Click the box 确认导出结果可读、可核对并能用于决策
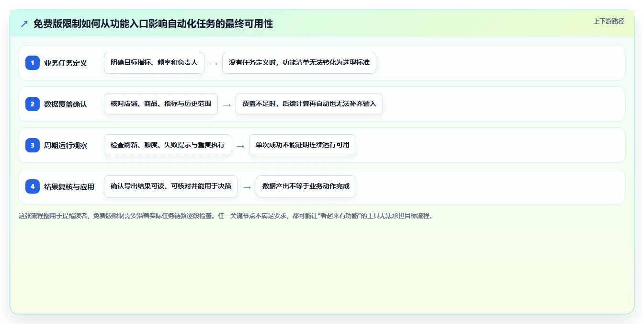Viewport: 644px width, 324px height. (171, 186)
